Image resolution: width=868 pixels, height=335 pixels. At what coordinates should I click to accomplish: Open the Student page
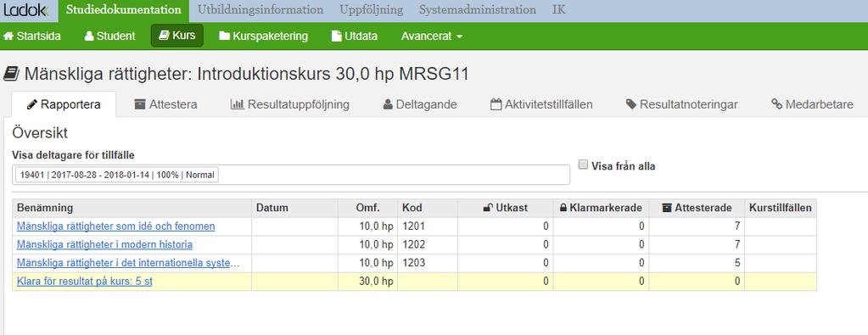click(x=109, y=36)
